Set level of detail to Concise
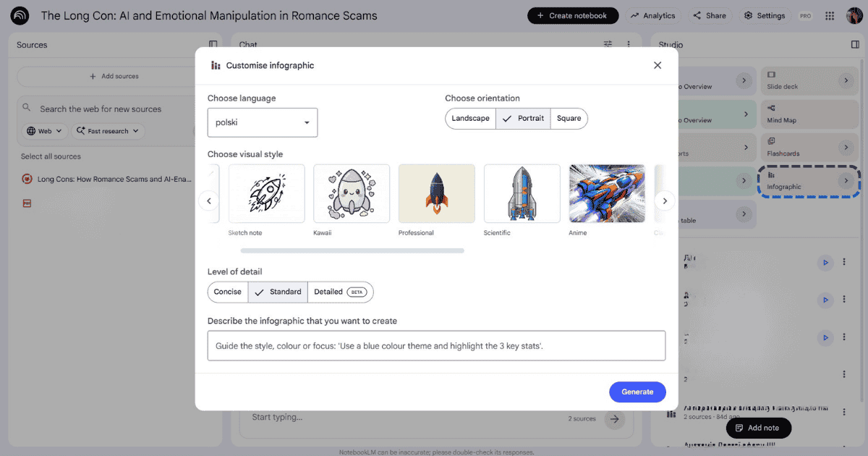 tap(226, 292)
